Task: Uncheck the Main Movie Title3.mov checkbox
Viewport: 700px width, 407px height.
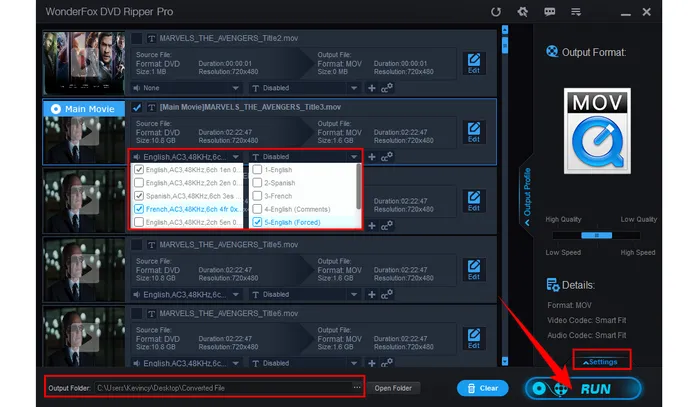Action: pyautogui.click(x=137, y=107)
